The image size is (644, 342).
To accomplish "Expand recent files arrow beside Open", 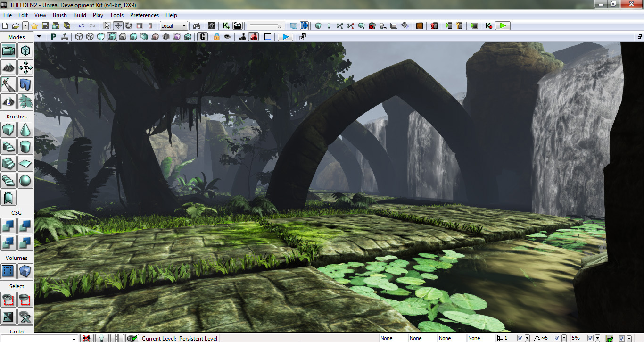I will tap(25, 25).
